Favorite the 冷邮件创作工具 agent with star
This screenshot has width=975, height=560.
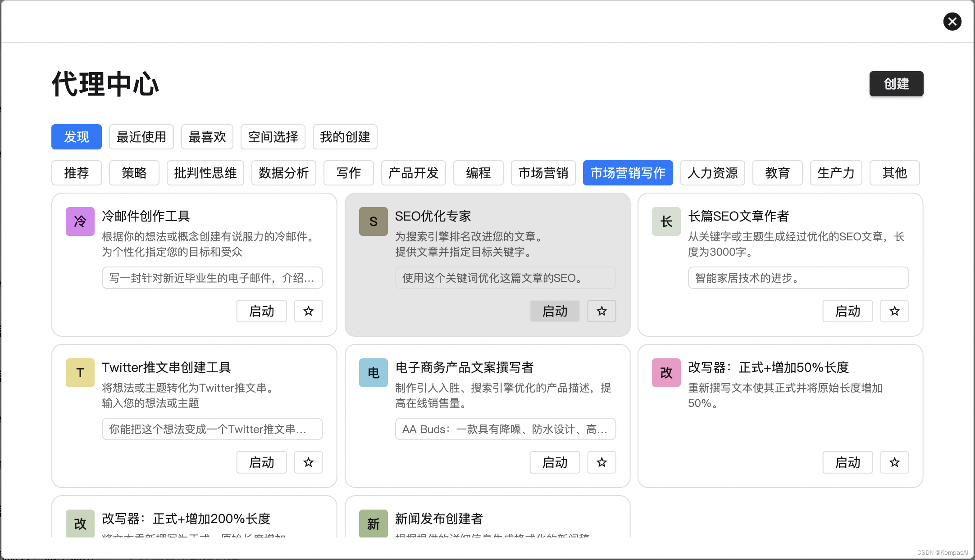(x=309, y=311)
